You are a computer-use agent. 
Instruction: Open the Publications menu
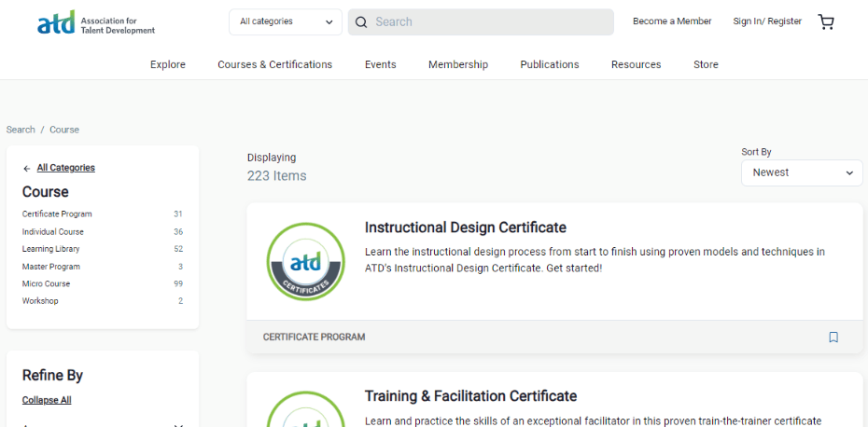550,64
